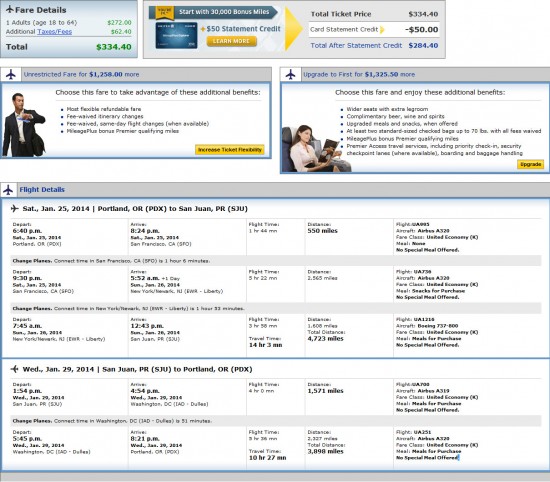Click the 8:24 p.m. arrival in San Francisco
Viewport: 550px width, 482px height.
145,231
